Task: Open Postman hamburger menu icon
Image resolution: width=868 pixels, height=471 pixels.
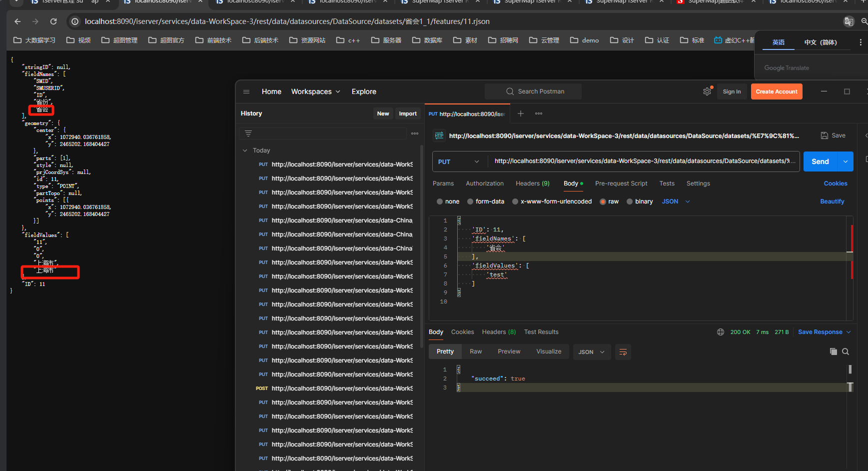Action: 246,91
